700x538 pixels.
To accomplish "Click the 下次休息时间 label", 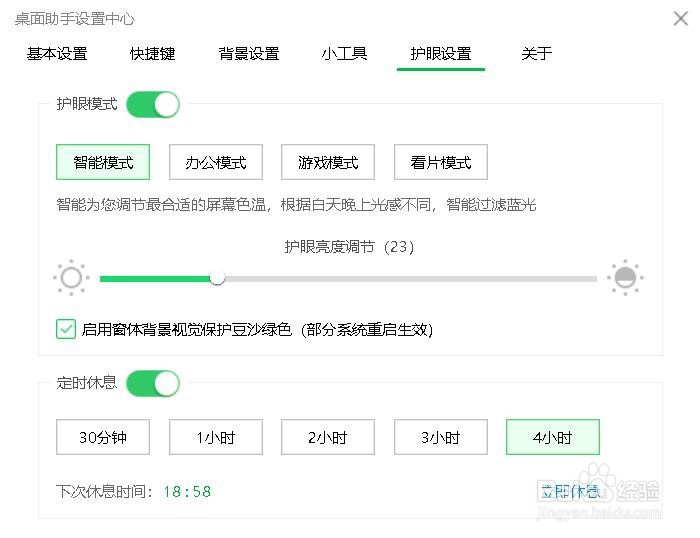I will [105, 492].
